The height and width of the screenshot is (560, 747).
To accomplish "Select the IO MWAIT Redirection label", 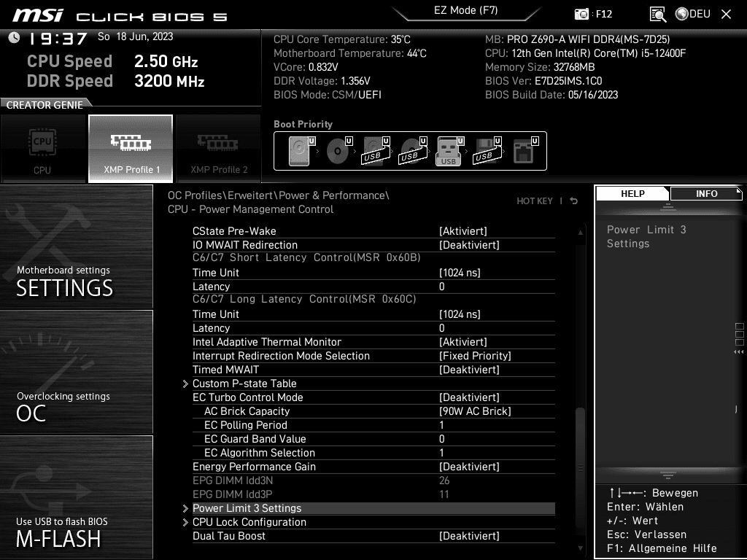I will click(245, 245).
